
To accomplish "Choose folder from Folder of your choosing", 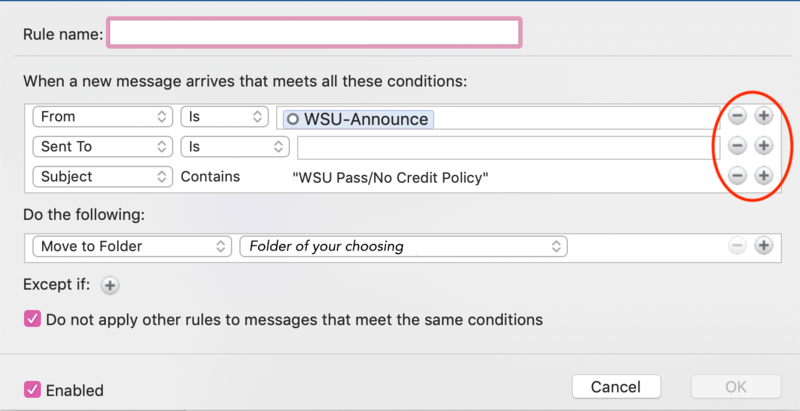I will 403,246.
